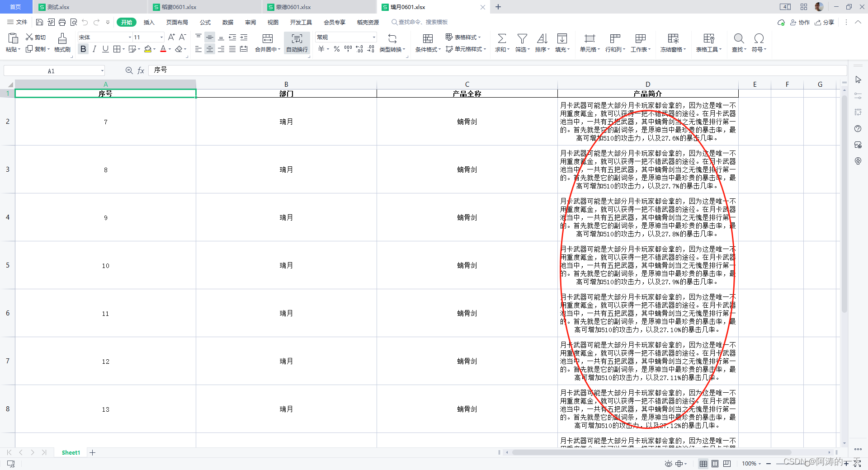This screenshot has width=868, height=470.
Task: Decrease font size with the A- icon
Action: tap(183, 37)
